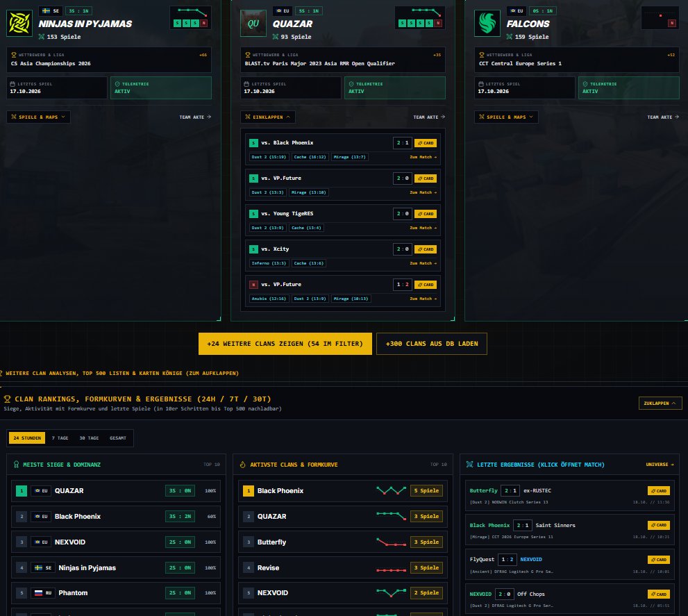Image resolution: width=688 pixels, height=616 pixels.
Task: Click Black Phoenix 5 Spiele badge
Action: tap(426, 490)
